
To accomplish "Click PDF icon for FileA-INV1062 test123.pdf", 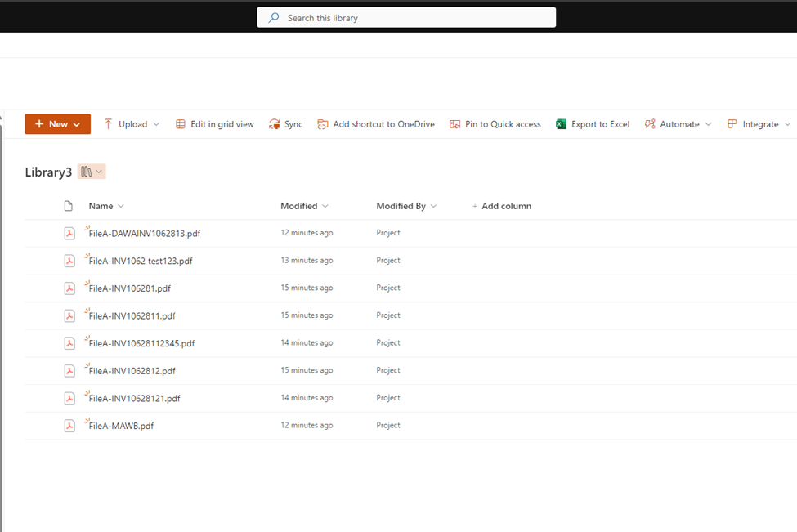I will (x=69, y=261).
